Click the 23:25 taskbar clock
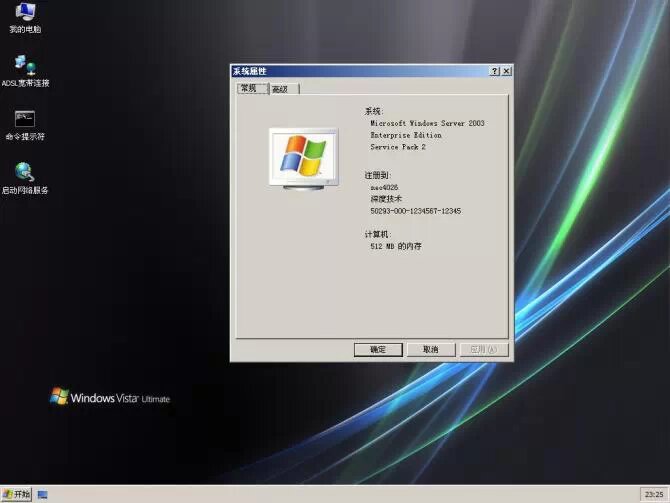This screenshot has width=670, height=503. pyautogui.click(x=654, y=494)
